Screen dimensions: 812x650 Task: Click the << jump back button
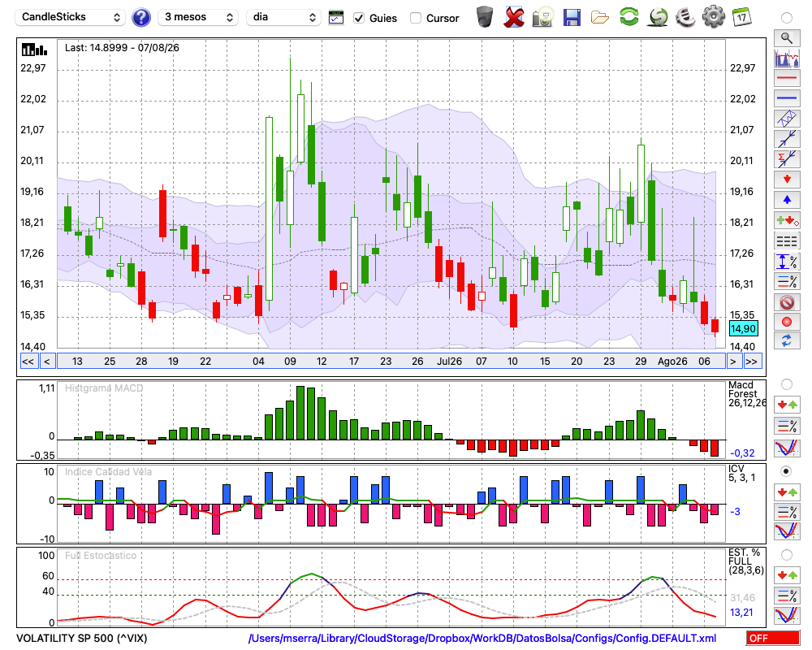coord(28,362)
